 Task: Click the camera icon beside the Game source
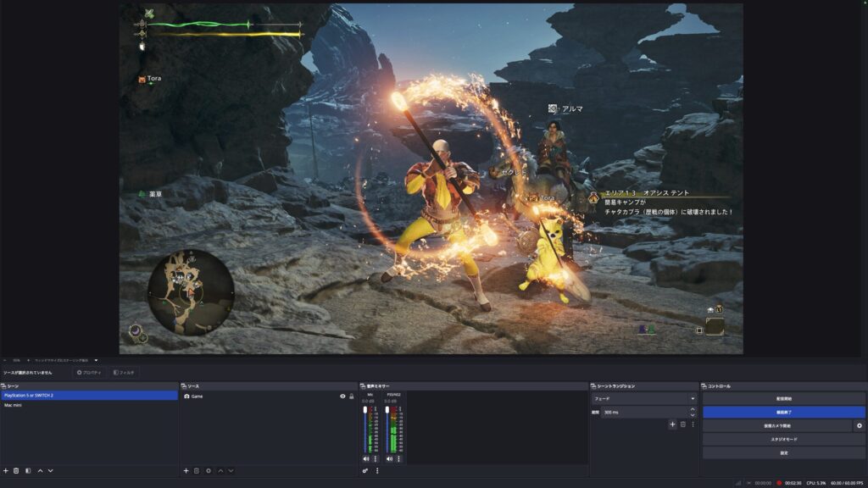point(187,396)
